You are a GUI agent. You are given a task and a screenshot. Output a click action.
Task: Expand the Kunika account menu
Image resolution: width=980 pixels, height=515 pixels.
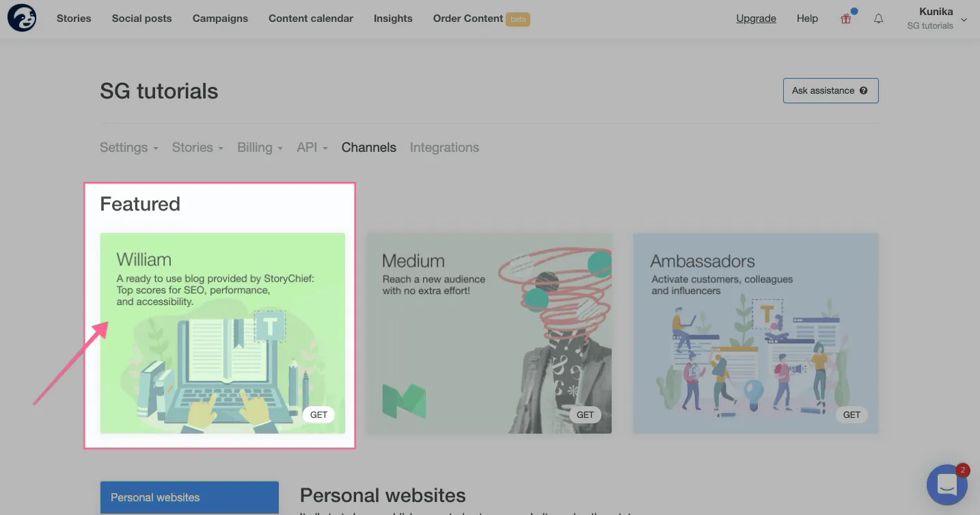(x=936, y=18)
